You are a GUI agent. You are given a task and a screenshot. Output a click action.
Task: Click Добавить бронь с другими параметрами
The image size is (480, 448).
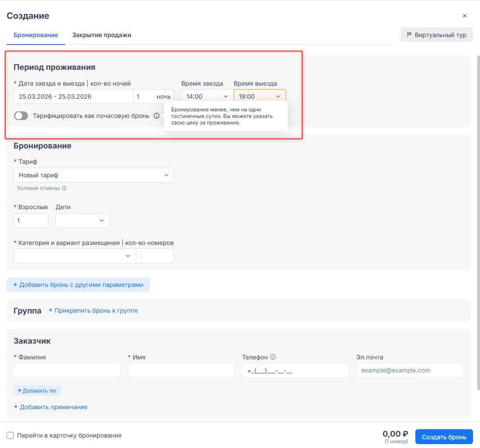pyautogui.click(x=78, y=285)
